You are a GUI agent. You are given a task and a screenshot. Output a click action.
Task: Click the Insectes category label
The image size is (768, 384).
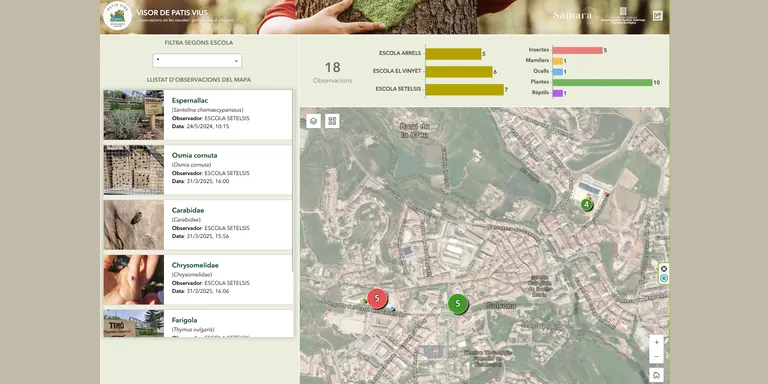click(x=539, y=50)
